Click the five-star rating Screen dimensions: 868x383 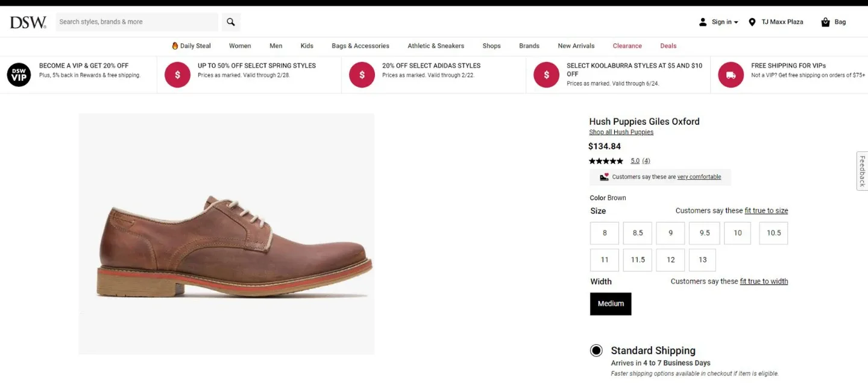[x=606, y=161]
